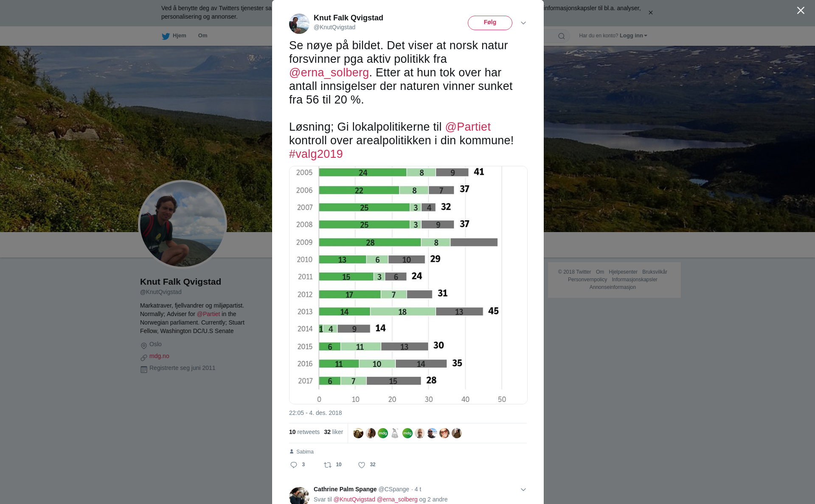Click the reply speech bubble icon
815x504 pixels.
click(x=294, y=465)
